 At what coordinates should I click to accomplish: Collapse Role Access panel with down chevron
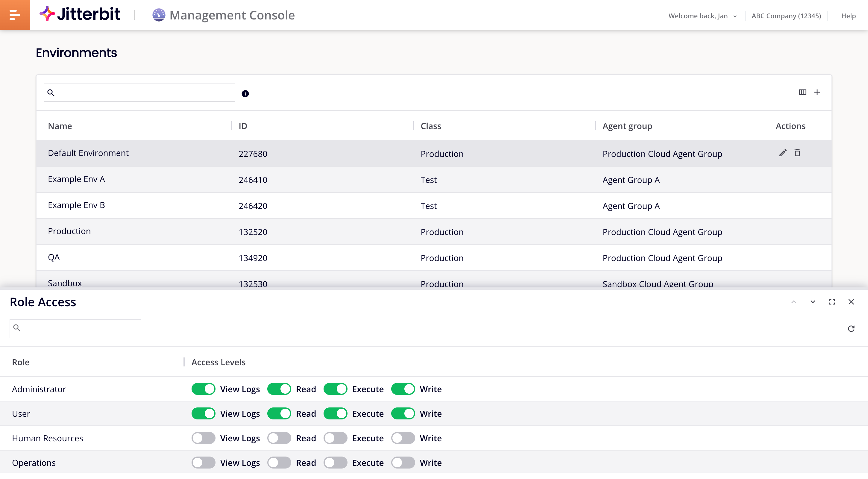click(x=813, y=302)
